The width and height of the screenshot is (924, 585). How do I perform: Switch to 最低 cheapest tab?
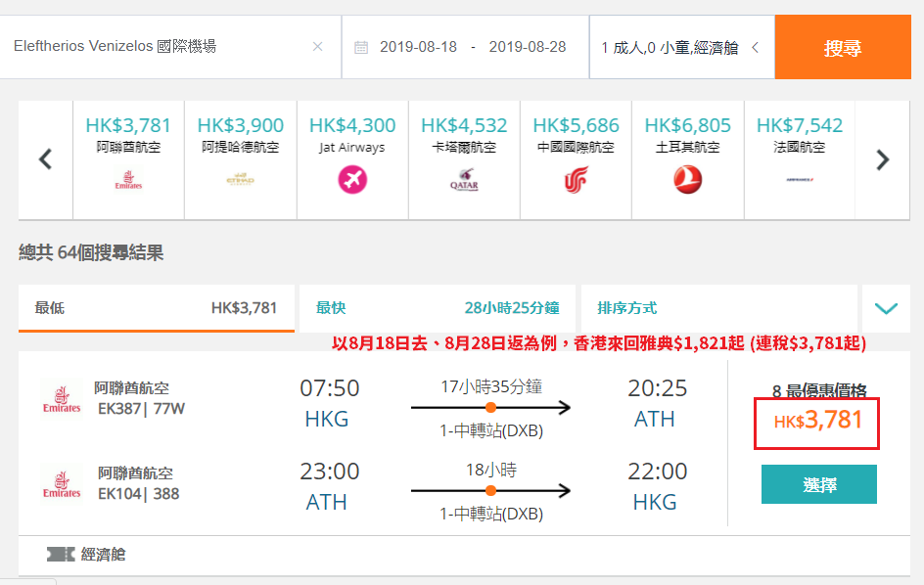[157, 308]
